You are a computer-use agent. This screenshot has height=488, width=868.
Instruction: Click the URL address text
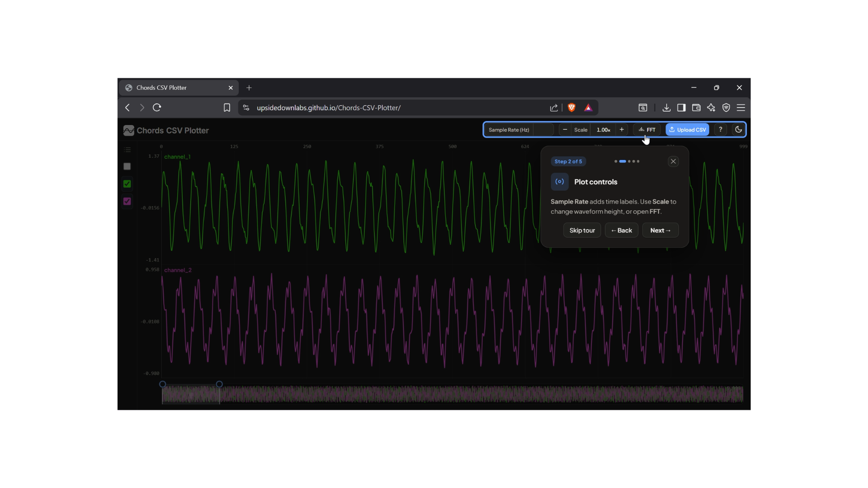329,108
